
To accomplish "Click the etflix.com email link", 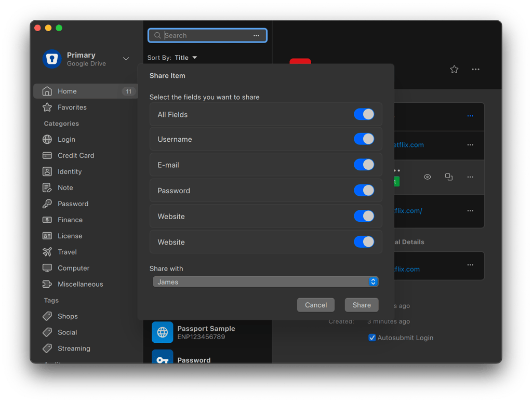I will (409, 145).
